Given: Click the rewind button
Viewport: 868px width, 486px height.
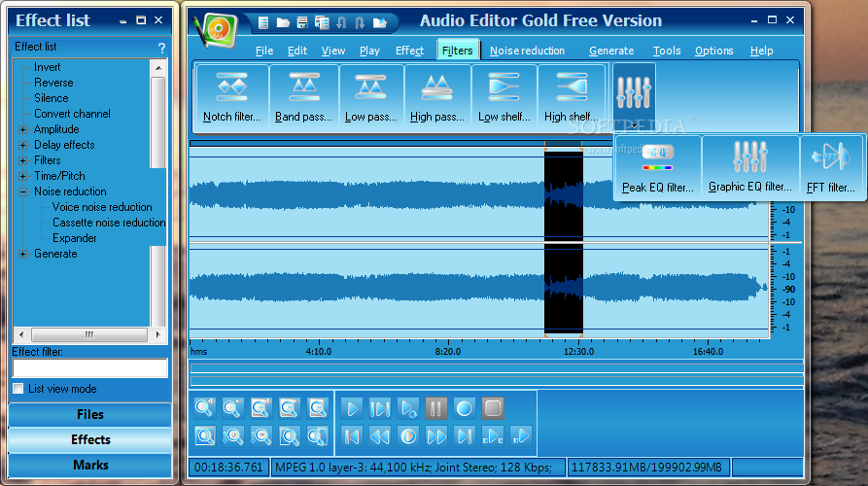Looking at the screenshot, I should (380, 436).
